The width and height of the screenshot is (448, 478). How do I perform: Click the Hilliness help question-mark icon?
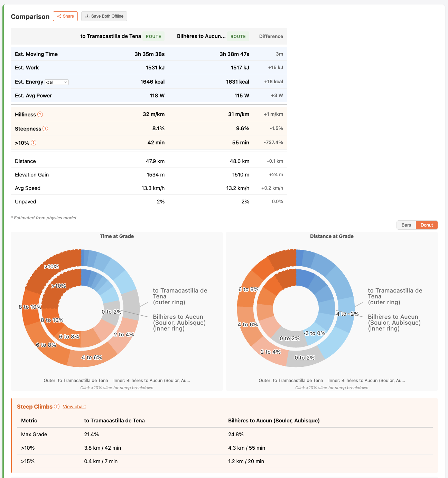coord(40,114)
